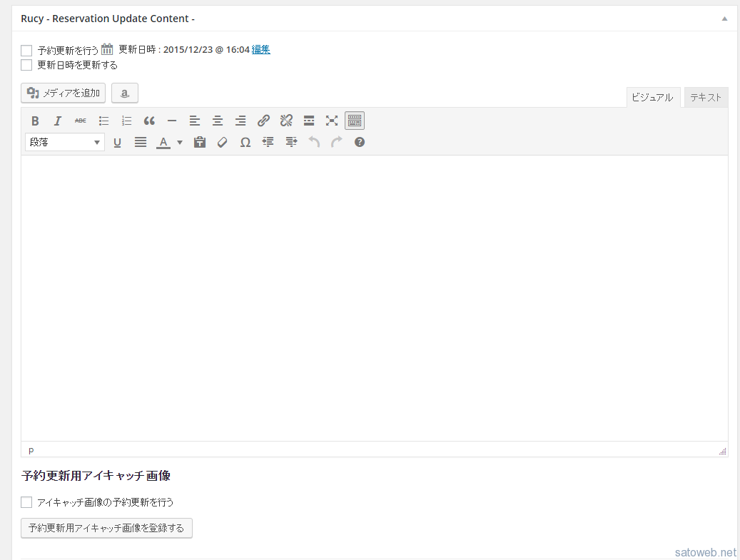Open keyboard shortcuts help
Screen dimensions: 740x560
360,143
